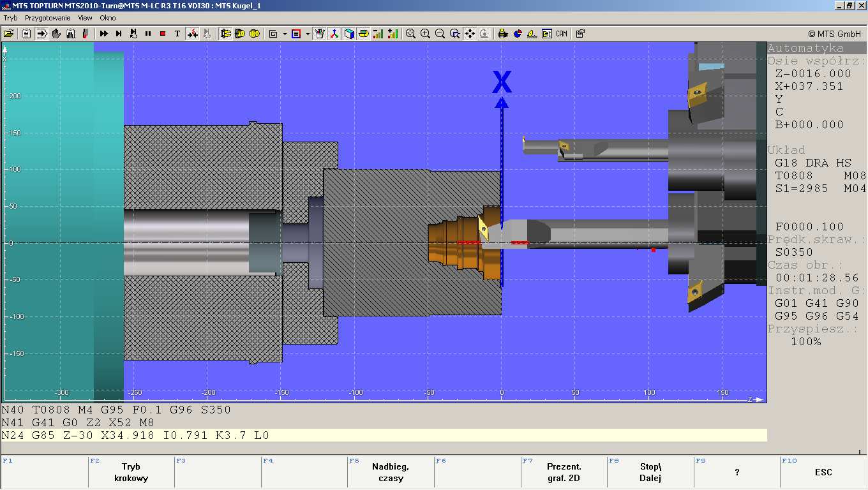Expand dropdown beside red-blue section icon
This screenshot has height=490, width=868.
(x=308, y=33)
